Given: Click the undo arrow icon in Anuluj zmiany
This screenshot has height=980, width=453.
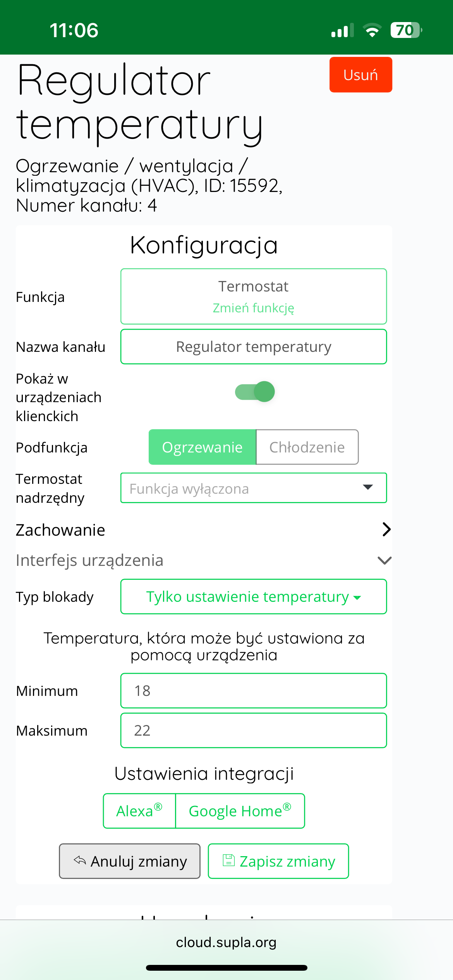Looking at the screenshot, I should [x=80, y=860].
